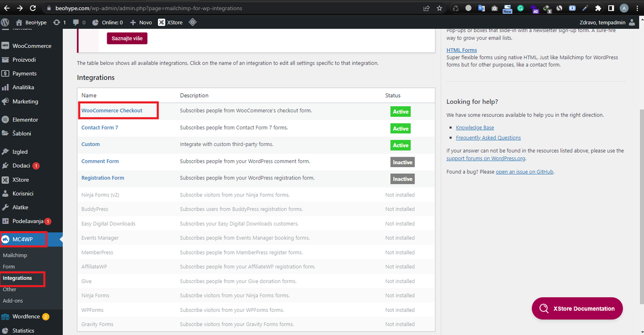Open the Google Translate extension
Viewport: 644px width, 335px height.
point(481,8)
